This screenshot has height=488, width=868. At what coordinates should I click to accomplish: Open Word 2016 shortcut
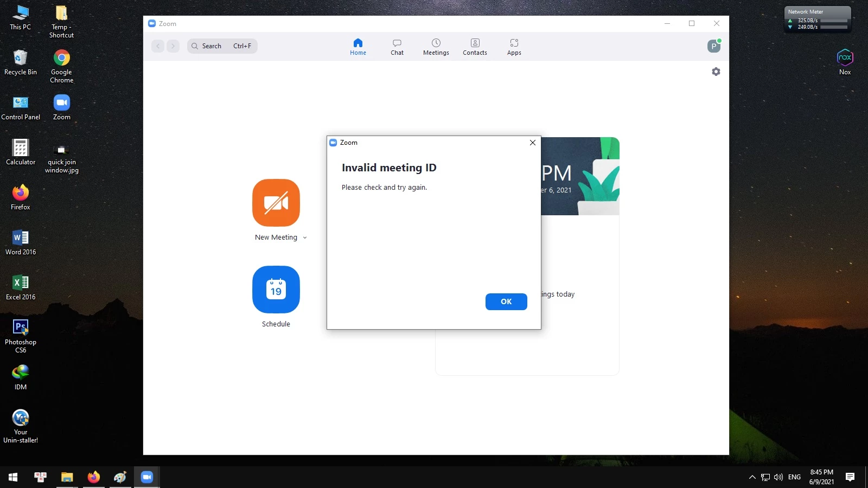[x=21, y=242]
